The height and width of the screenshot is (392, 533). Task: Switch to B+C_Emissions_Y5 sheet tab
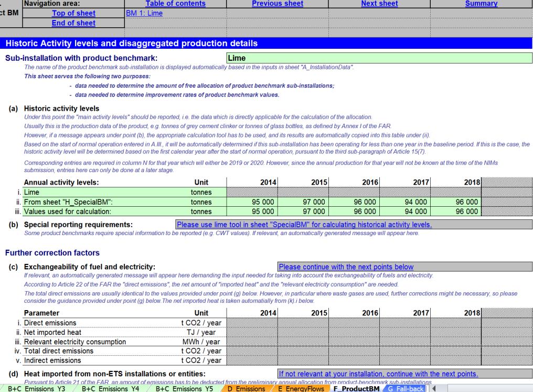coord(184,389)
